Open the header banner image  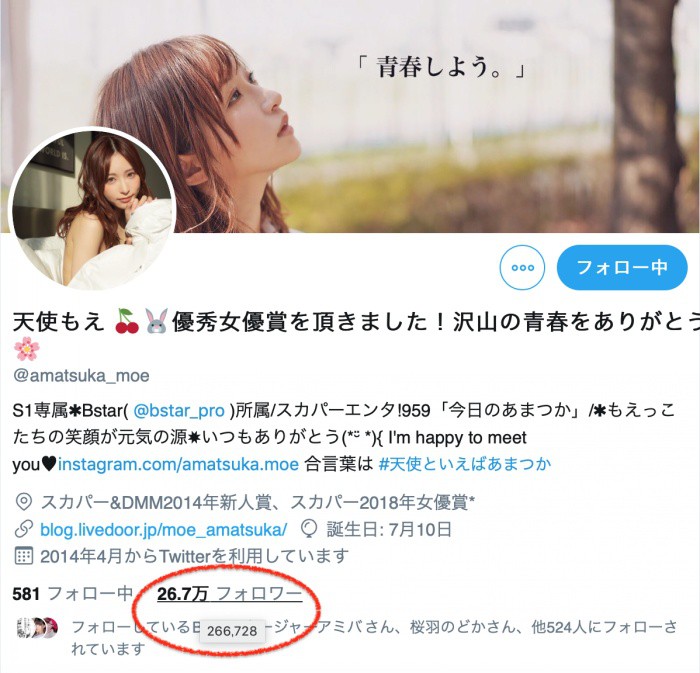[350, 116]
